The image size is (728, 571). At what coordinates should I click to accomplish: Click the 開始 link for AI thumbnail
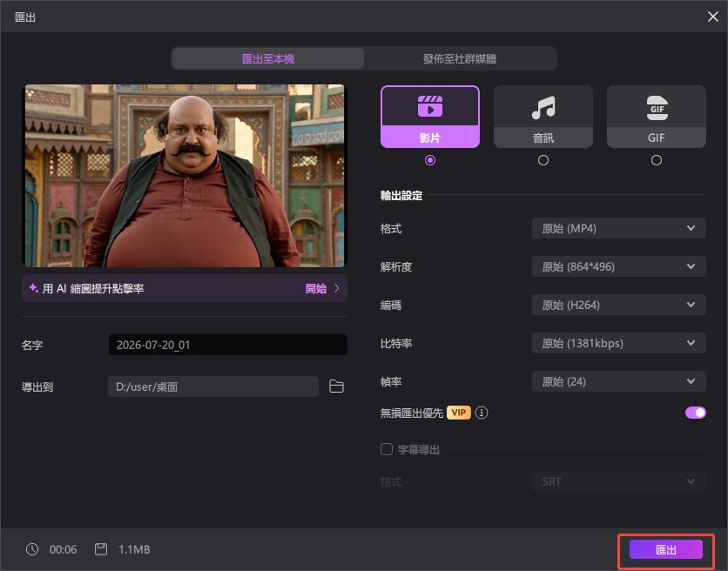point(316,288)
